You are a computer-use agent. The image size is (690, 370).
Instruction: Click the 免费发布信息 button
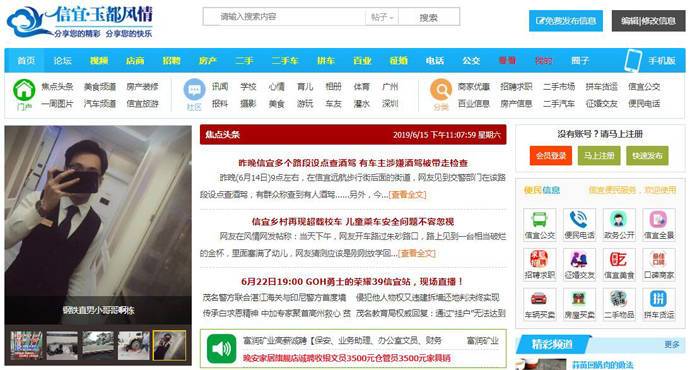pyautogui.click(x=566, y=21)
